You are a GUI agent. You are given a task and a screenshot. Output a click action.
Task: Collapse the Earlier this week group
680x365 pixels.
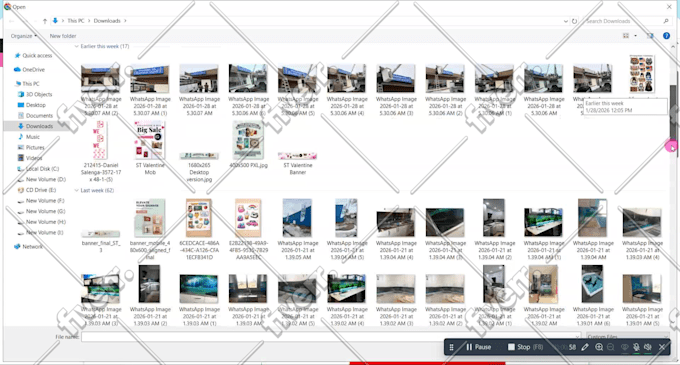point(77,46)
